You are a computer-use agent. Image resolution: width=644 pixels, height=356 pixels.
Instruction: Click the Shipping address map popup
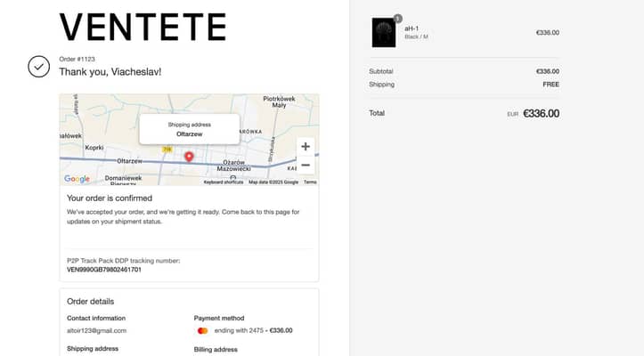189,129
